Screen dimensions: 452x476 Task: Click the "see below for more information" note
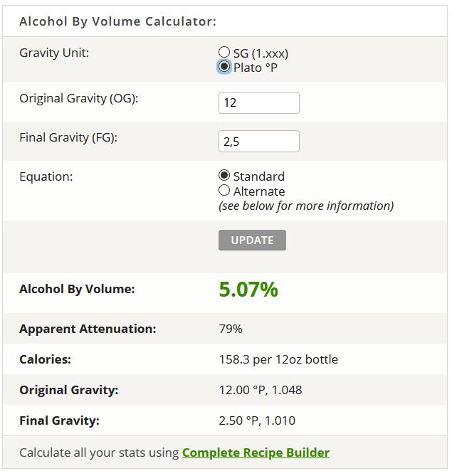[306, 206]
